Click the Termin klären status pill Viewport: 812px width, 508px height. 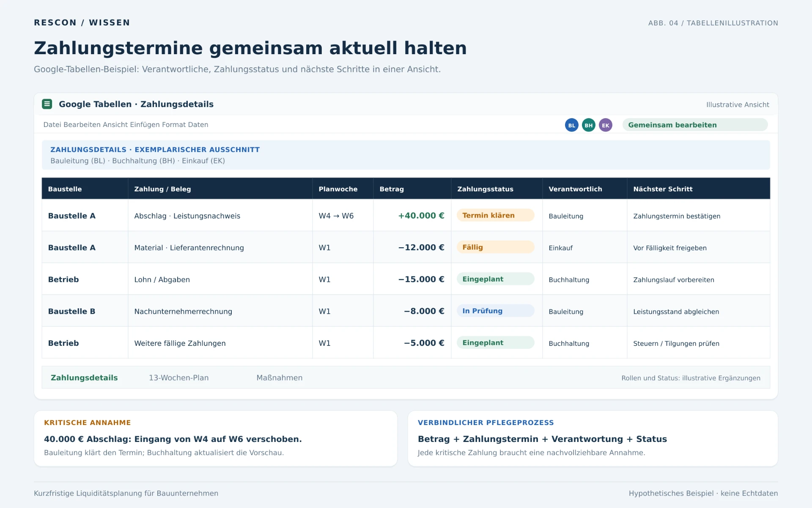pos(496,215)
